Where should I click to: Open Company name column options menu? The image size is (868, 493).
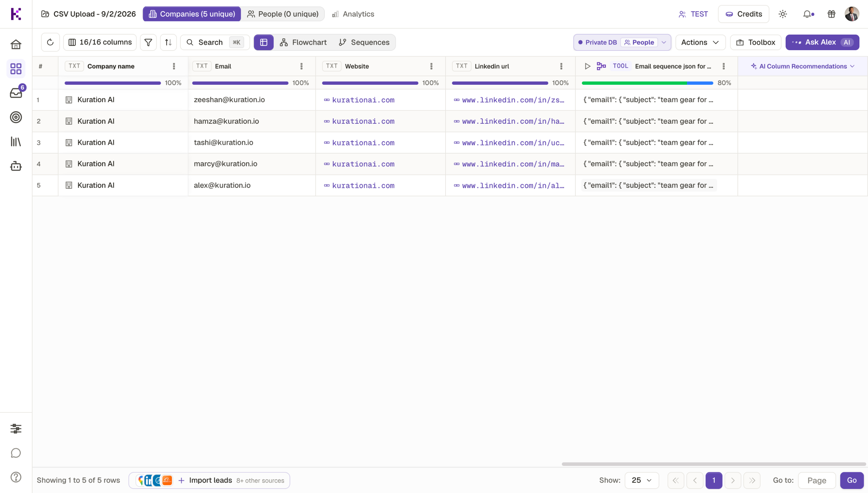(x=174, y=66)
